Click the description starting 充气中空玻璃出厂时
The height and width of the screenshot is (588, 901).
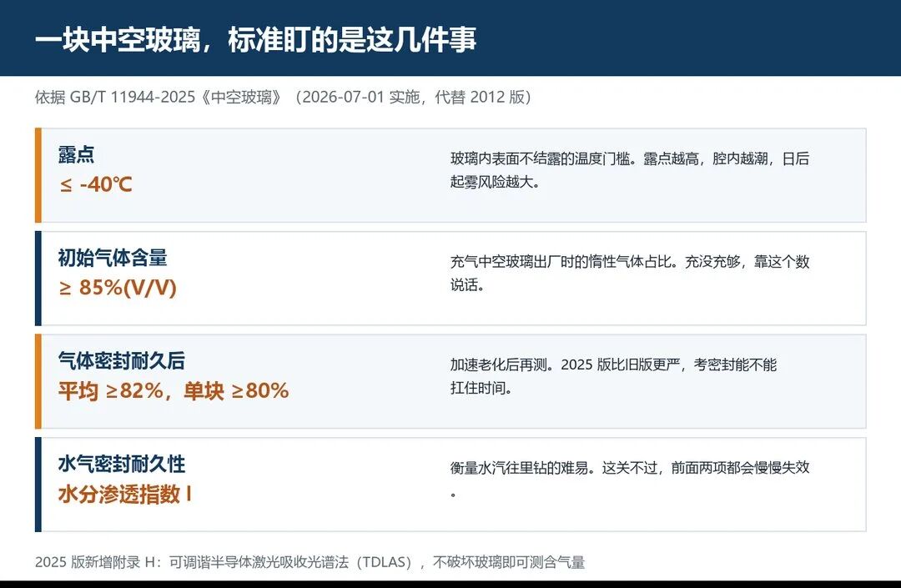click(630, 274)
